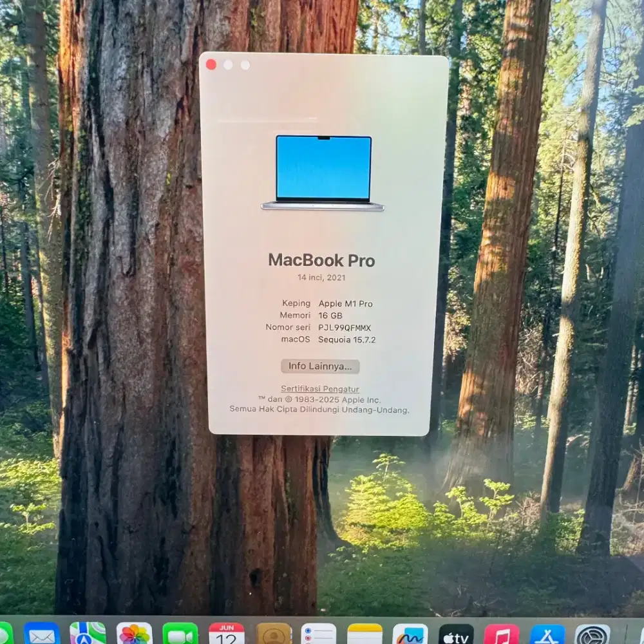644x644 pixels.
Task: Close the About This Mac window
Action: pyautogui.click(x=211, y=64)
